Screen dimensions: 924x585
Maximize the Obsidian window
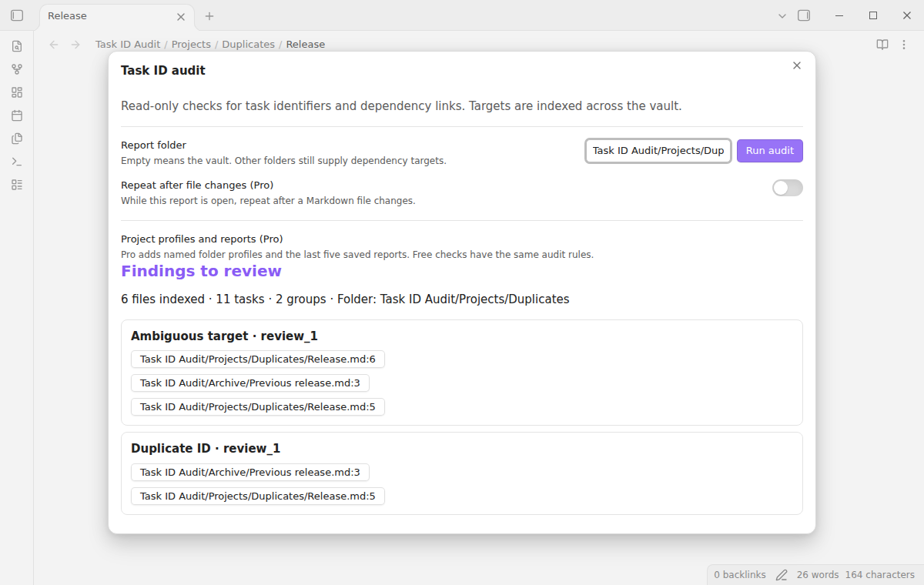click(x=873, y=15)
